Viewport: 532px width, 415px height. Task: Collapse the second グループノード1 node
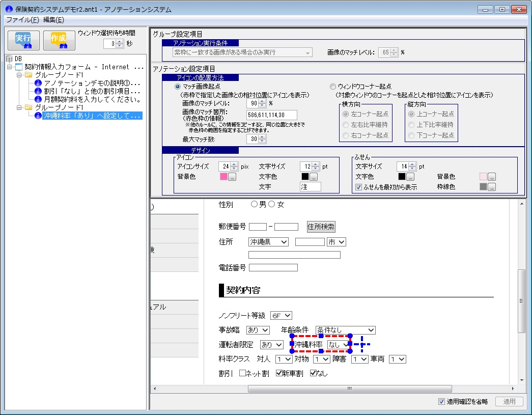click(19, 107)
